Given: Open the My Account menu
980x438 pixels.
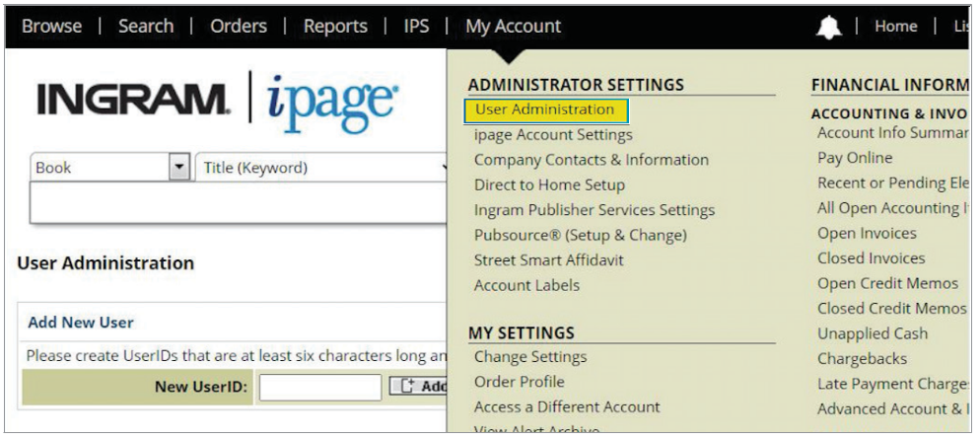Looking at the screenshot, I should (x=513, y=27).
